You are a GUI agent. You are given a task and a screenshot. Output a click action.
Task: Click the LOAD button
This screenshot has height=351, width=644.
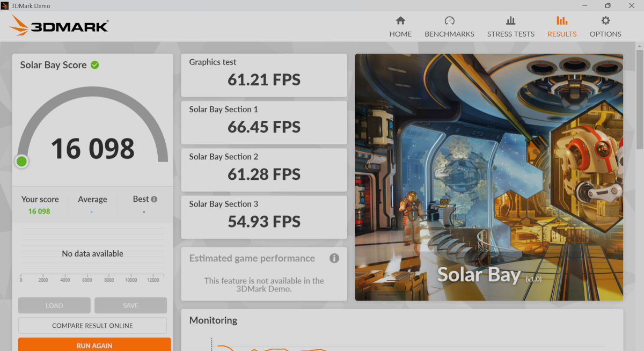point(54,305)
